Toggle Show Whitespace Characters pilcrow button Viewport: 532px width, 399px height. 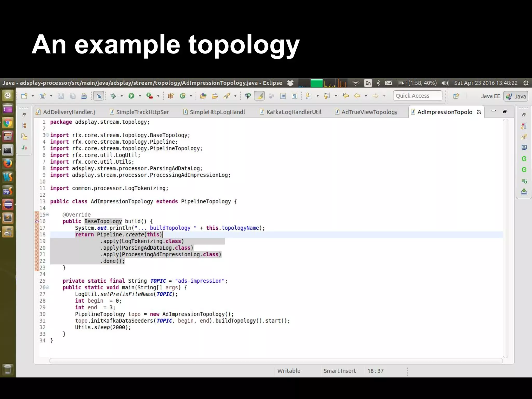294,96
